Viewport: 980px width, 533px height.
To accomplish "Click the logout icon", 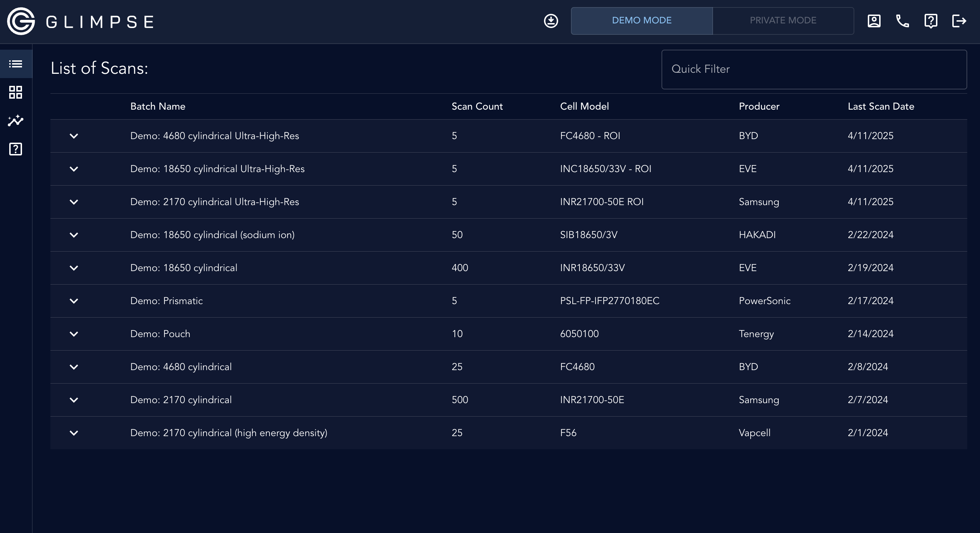I will pyautogui.click(x=959, y=21).
